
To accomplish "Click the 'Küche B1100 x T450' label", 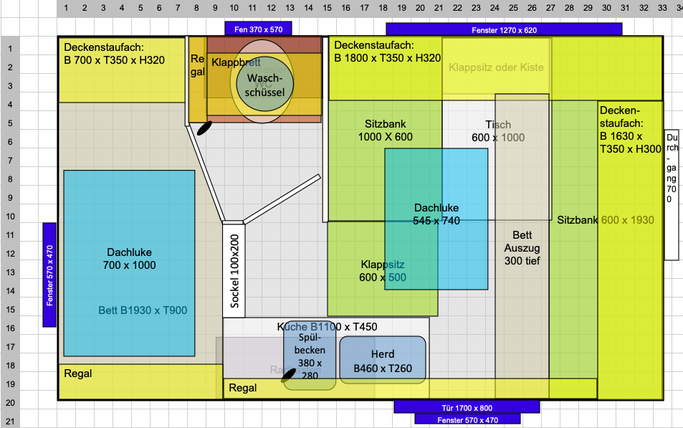I will click(327, 327).
